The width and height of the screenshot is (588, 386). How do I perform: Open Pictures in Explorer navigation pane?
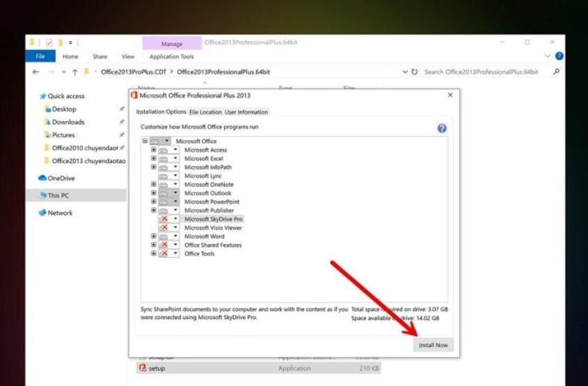59,134
